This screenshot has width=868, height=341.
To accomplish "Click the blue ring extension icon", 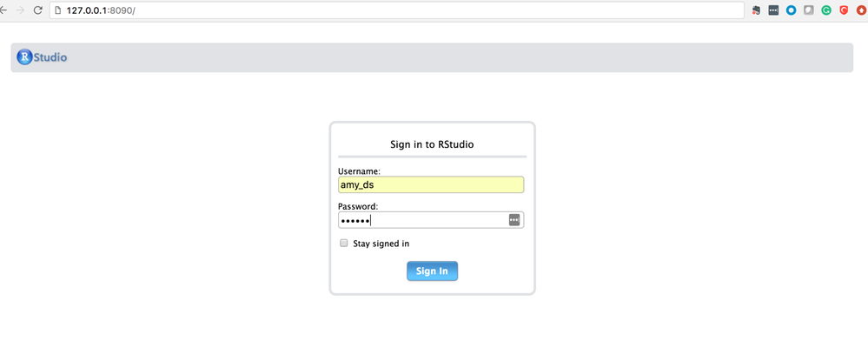I will pos(791,10).
